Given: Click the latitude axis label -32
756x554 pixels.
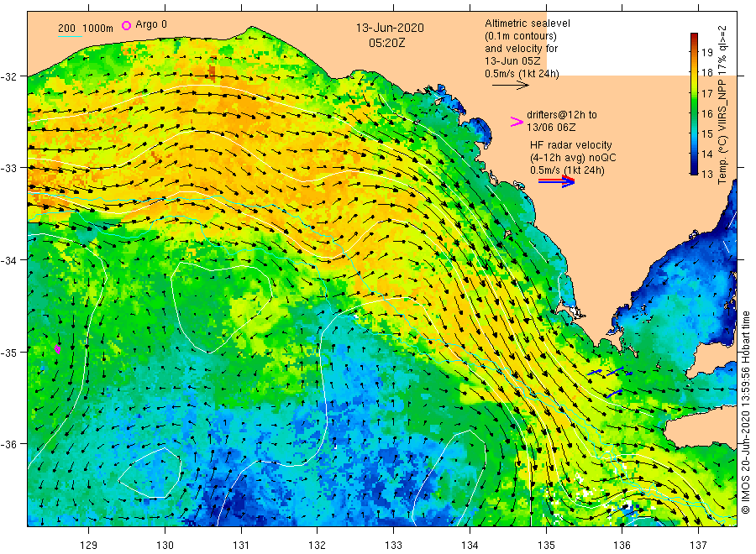Looking at the screenshot, I should click(9, 76).
